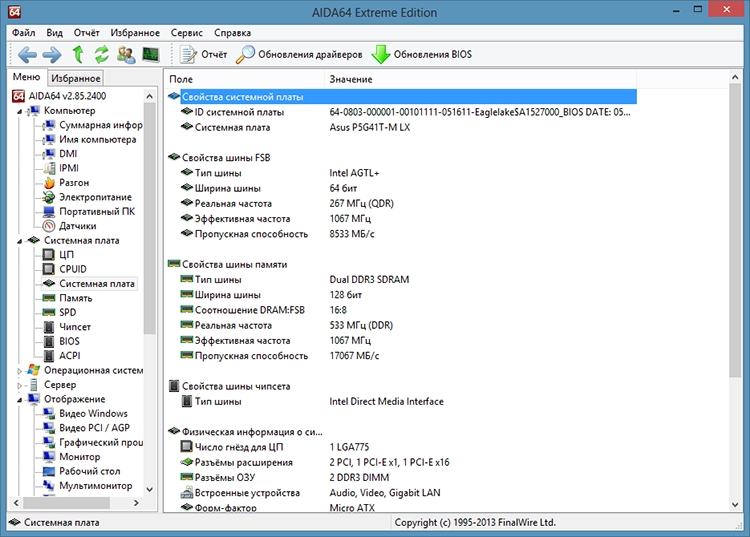
Task: Switch to the Избранное tab
Action: [x=76, y=78]
